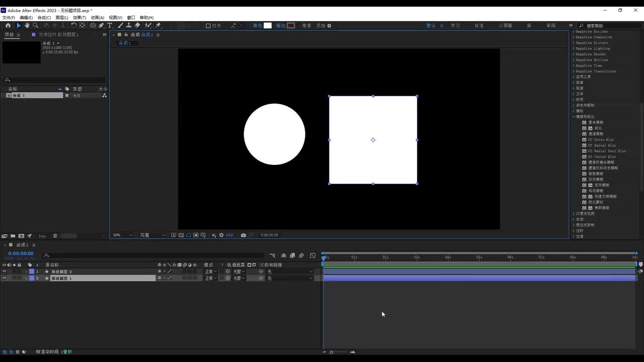Click the stroke color swatch

coord(291,26)
